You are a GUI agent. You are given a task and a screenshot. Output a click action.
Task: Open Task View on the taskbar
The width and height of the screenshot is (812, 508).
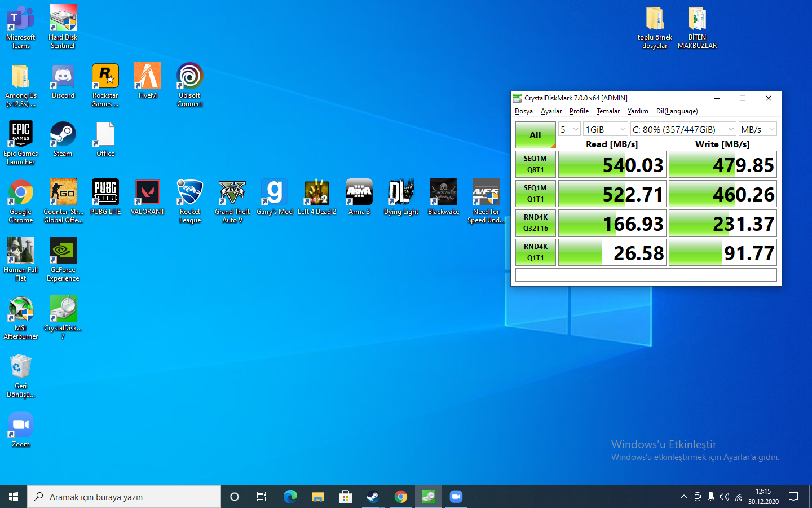[x=262, y=497]
